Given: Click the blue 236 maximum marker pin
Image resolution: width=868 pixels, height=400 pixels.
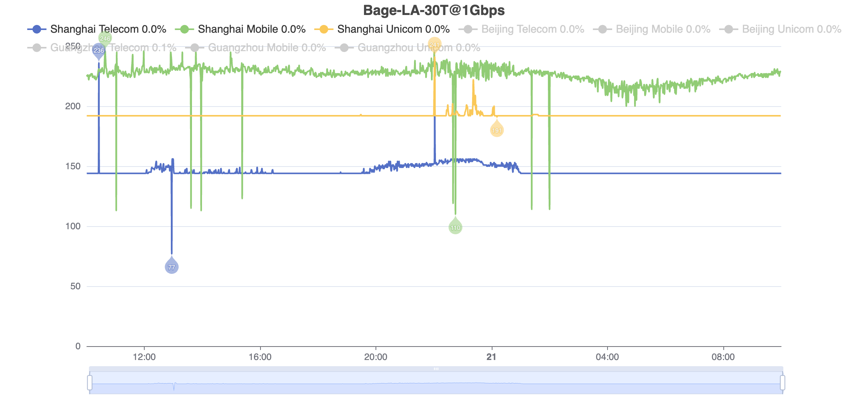Looking at the screenshot, I should click(99, 50).
